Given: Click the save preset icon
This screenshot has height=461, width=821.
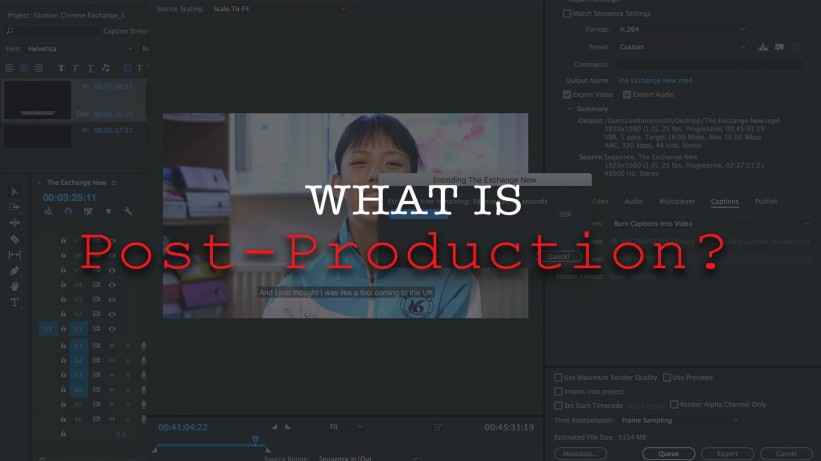Looking at the screenshot, I should [x=763, y=47].
